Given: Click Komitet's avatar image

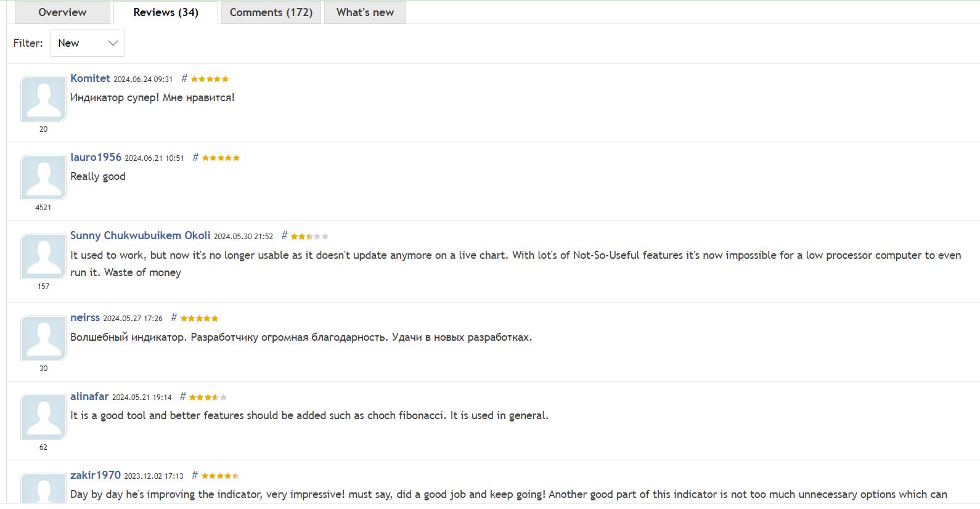Looking at the screenshot, I should tap(43, 99).
